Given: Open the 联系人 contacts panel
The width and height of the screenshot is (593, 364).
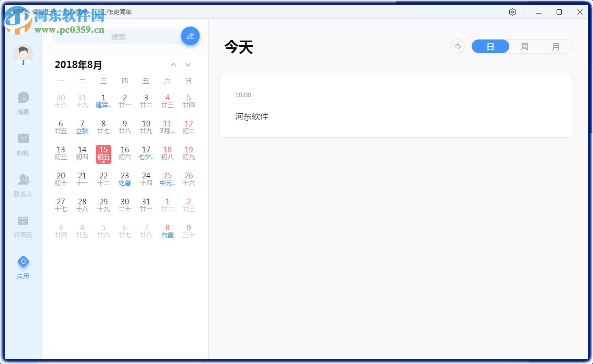Looking at the screenshot, I should 23,186.
